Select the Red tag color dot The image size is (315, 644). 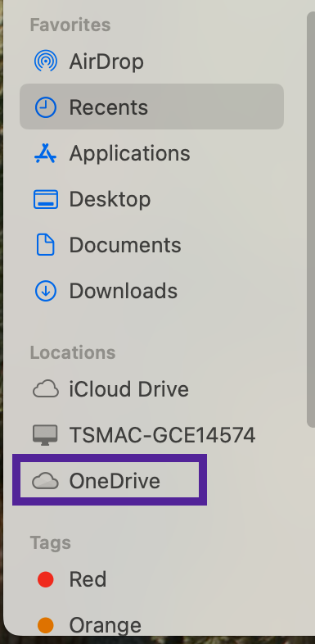46,579
